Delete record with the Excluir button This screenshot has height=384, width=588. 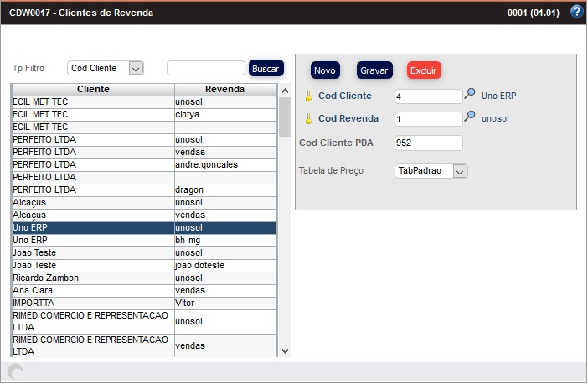point(424,70)
